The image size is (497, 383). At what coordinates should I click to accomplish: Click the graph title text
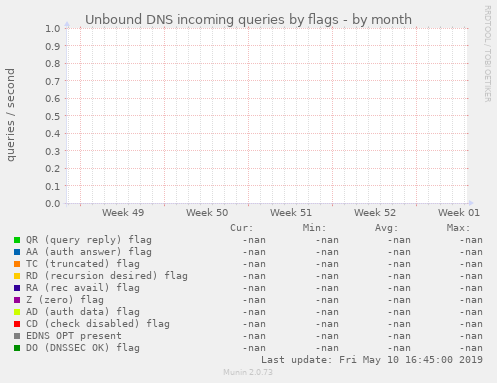[x=248, y=20]
